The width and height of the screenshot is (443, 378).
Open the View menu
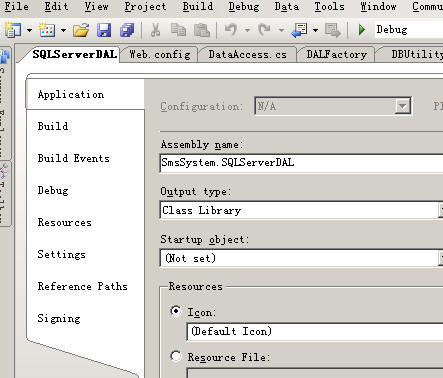[96, 6]
